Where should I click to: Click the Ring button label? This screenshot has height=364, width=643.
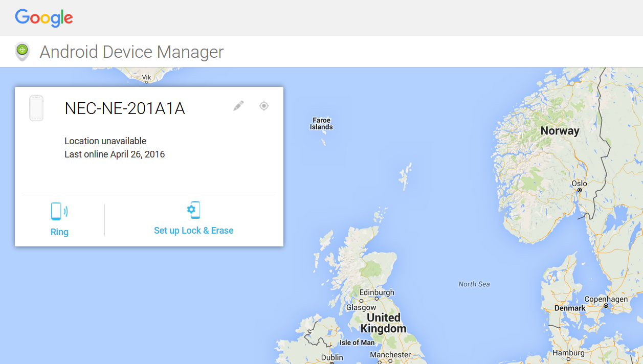click(x=59, y=232)
